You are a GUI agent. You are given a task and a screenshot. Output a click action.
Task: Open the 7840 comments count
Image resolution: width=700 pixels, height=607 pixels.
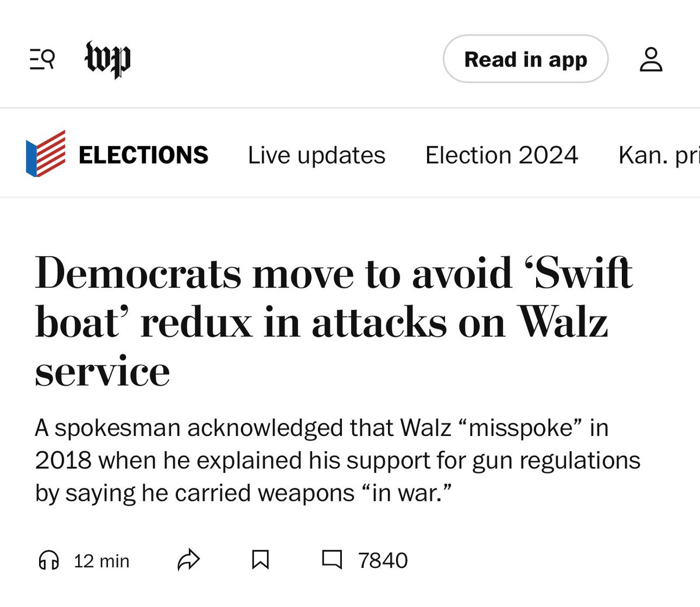click(x=383, y=561)
